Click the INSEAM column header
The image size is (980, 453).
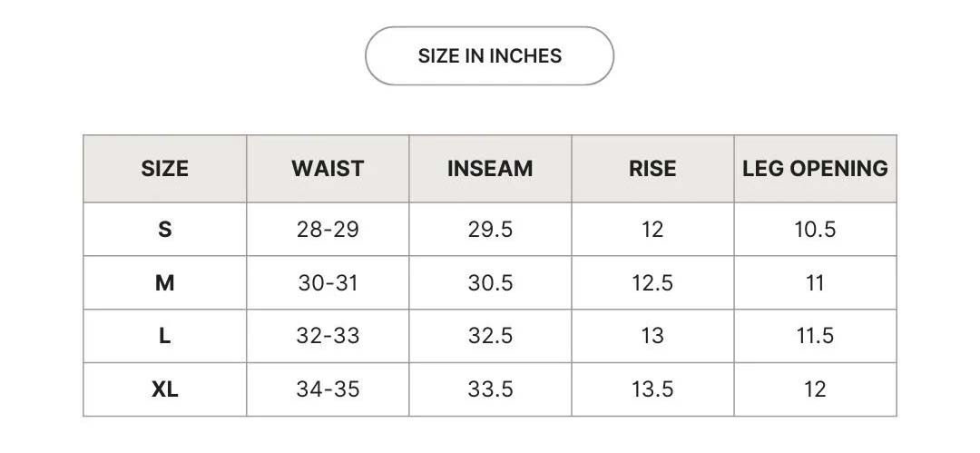tap(490, 169)
